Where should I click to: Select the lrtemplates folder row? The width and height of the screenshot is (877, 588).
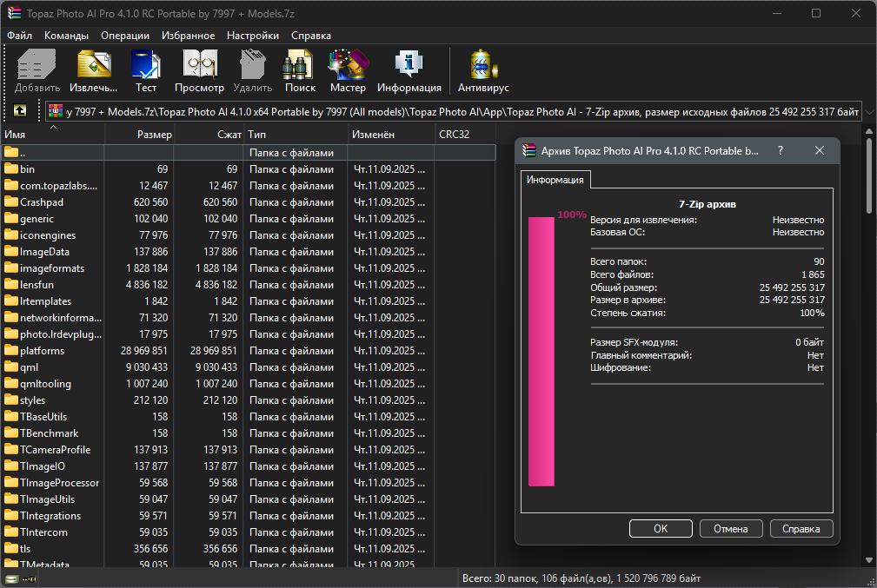[248, 301]
